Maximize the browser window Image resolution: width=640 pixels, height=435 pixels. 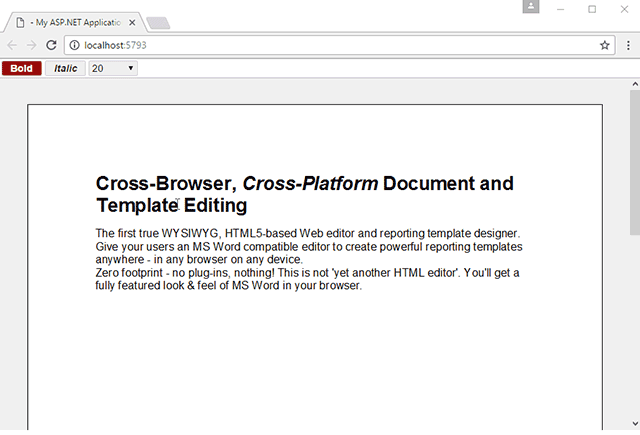(x=592, y=9)
